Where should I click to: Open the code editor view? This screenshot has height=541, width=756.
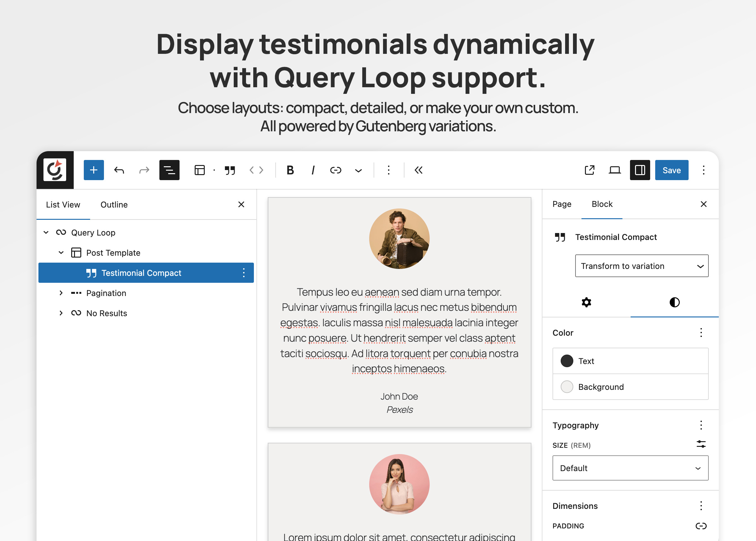tap(256, 170)
